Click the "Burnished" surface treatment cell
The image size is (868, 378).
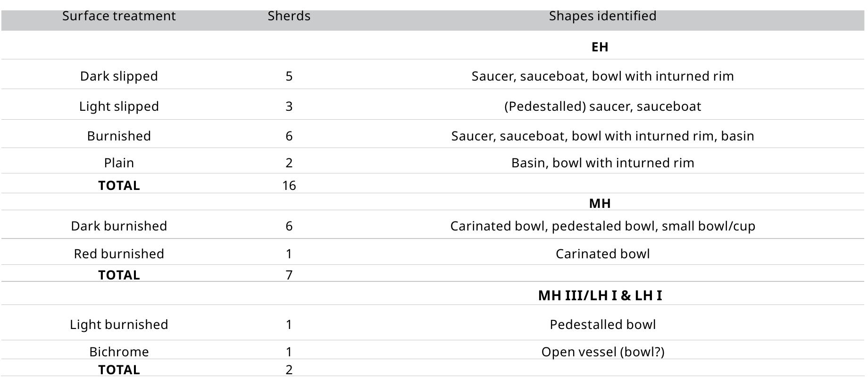tap(119, 136)
